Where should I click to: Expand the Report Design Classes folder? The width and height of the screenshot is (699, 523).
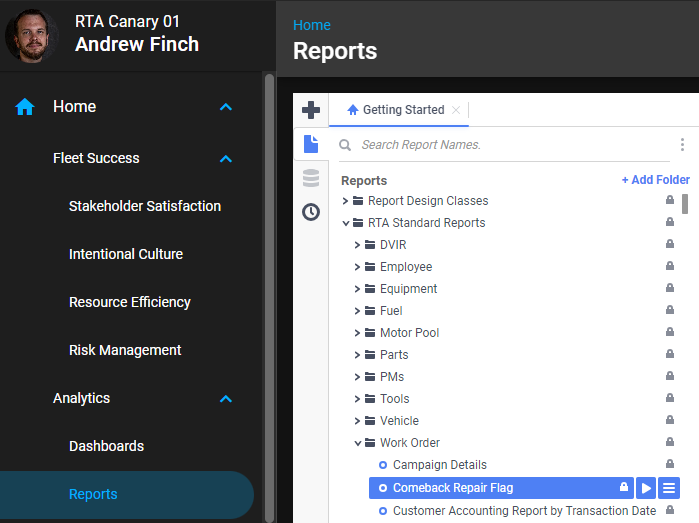pos(346,201)
